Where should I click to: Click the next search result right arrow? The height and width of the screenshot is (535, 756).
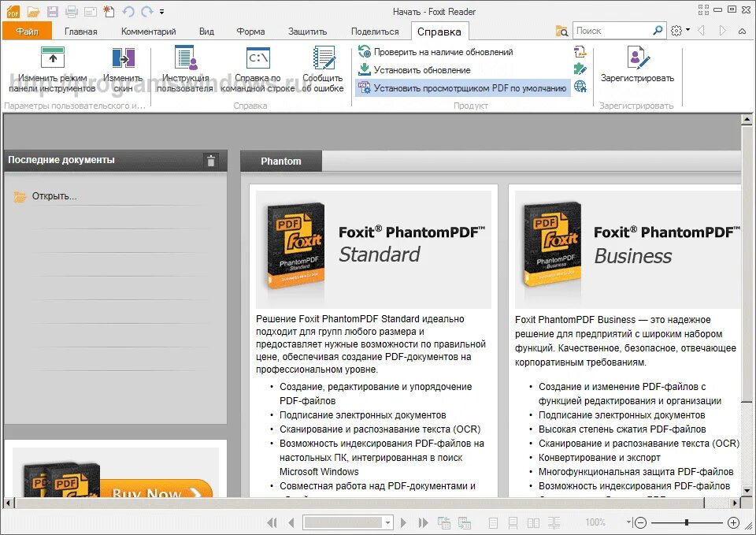coord(722,31)
